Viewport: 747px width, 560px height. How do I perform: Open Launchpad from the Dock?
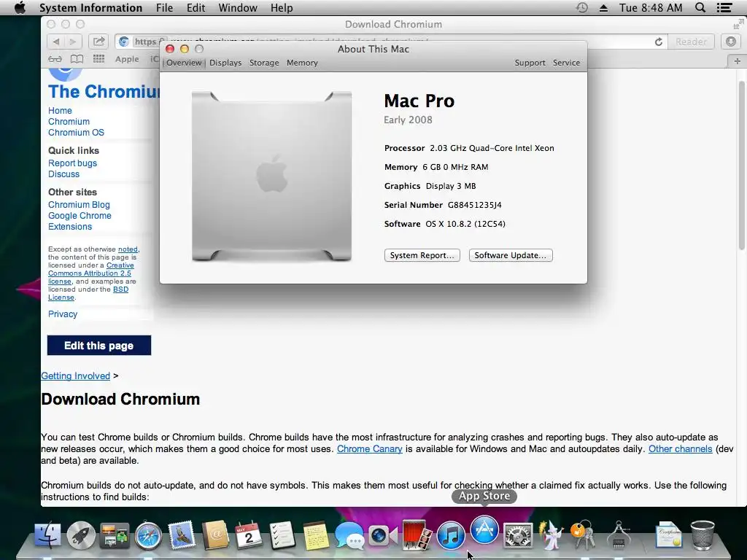pos(80,535)
